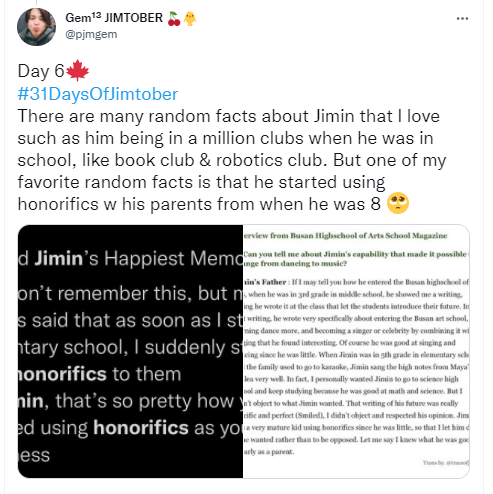Click the superscript 13 in display name
Screen dimensions: 493x494
[96, 15]
